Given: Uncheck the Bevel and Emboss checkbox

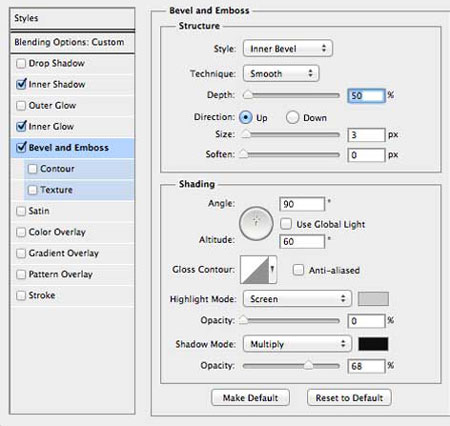Looking at the screenshot, I should (x=21, y=148).
